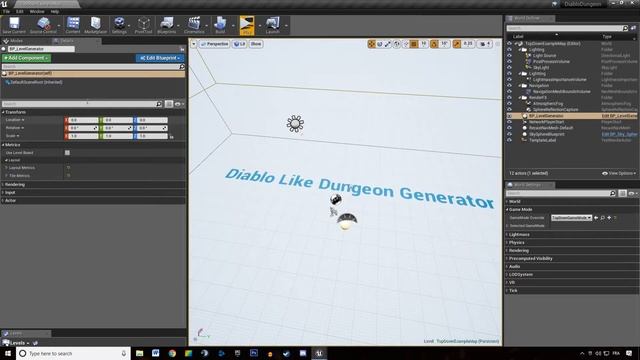Open the viewport options dropdown arrow
This screenshot has height=360, width=640.
click(194, 44)
